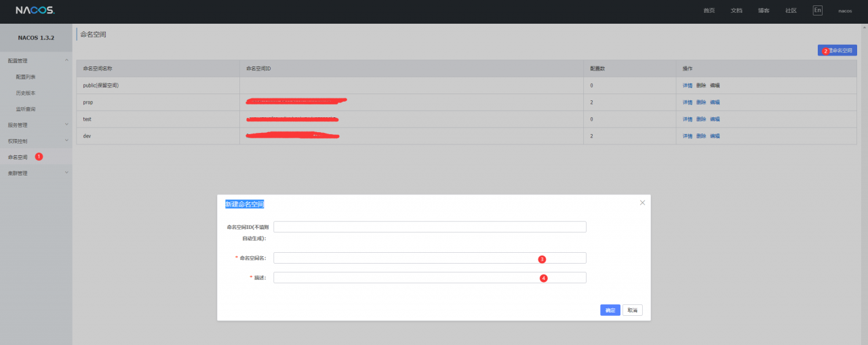Click 删除 for the test namespace

pyautogui.click(x=701, y=119)
